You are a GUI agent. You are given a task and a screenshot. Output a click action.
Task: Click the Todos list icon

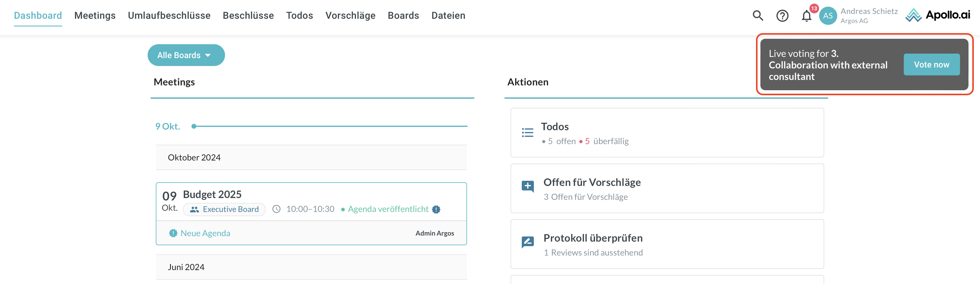[x=527, y=133]
